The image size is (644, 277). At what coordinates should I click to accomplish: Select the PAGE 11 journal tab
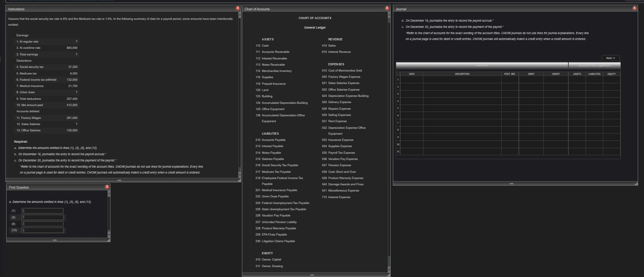click(611, 58)
